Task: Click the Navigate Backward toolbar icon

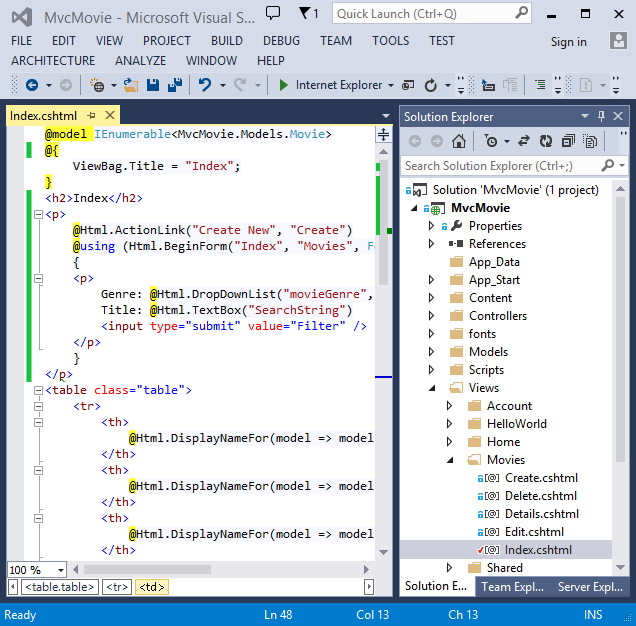Action: (x=32, y=85)
